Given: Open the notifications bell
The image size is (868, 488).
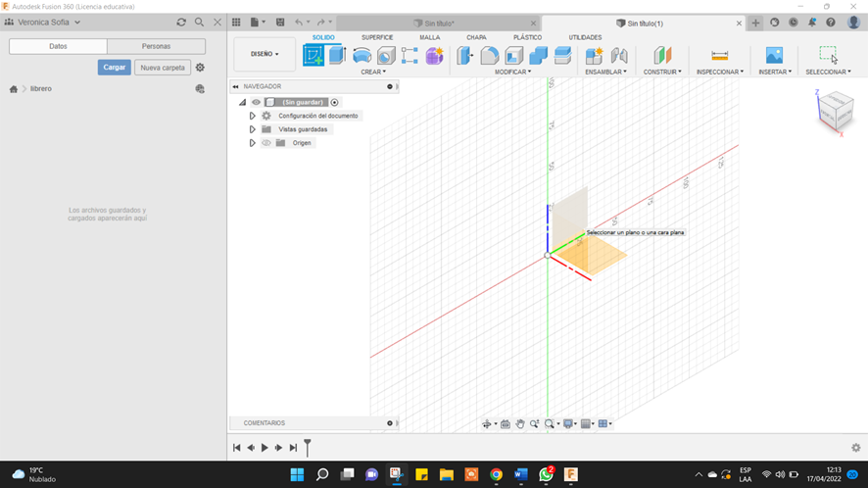Looking at the screenshot, I should coord(812,23).
